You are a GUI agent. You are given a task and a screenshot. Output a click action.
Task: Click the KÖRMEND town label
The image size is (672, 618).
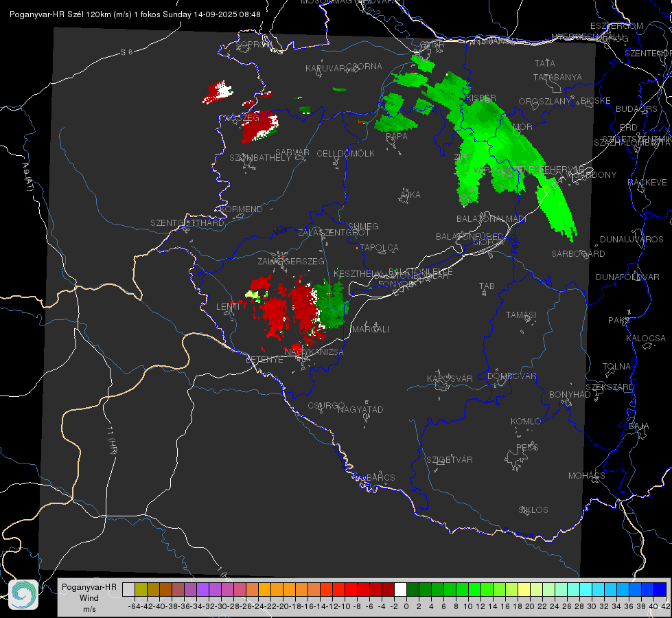click(x=240, y=209)
